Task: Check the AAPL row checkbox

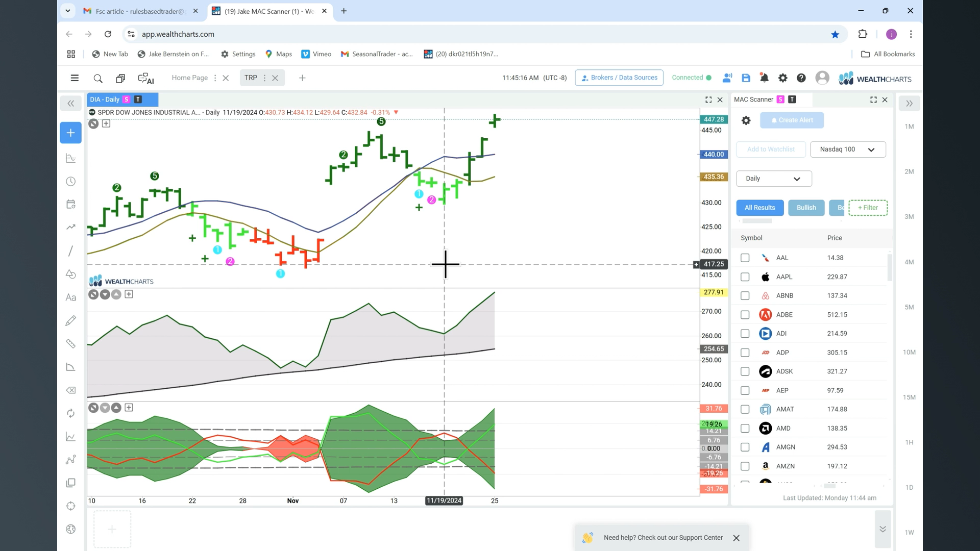Action: pos(745,277)
